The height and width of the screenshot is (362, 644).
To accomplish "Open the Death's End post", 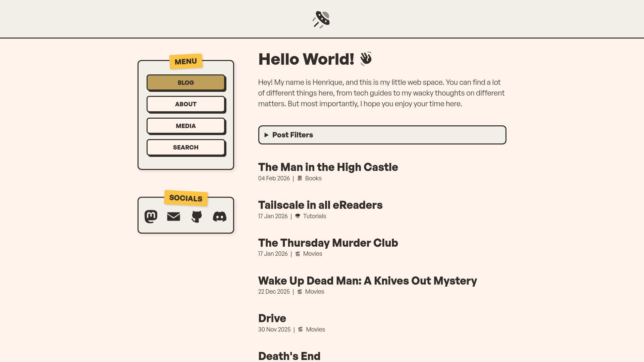I will [x=289, y=356].
